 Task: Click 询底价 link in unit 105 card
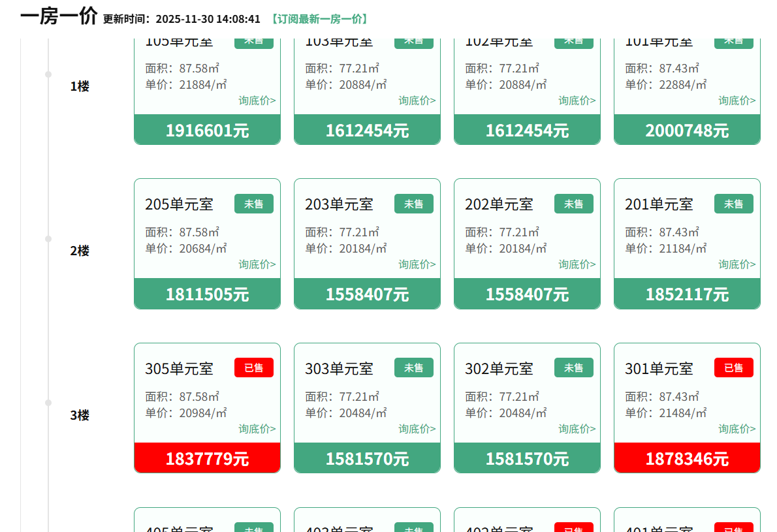[257, 101]
